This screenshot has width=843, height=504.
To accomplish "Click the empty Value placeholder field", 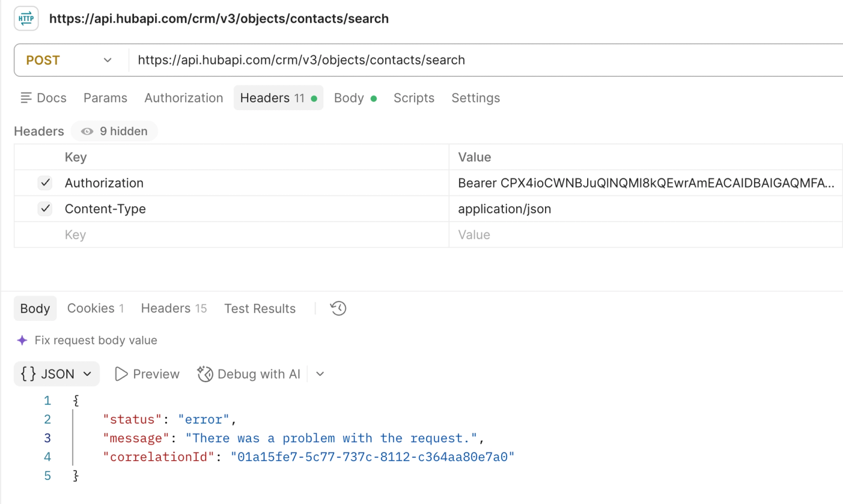I will [646, 235].
